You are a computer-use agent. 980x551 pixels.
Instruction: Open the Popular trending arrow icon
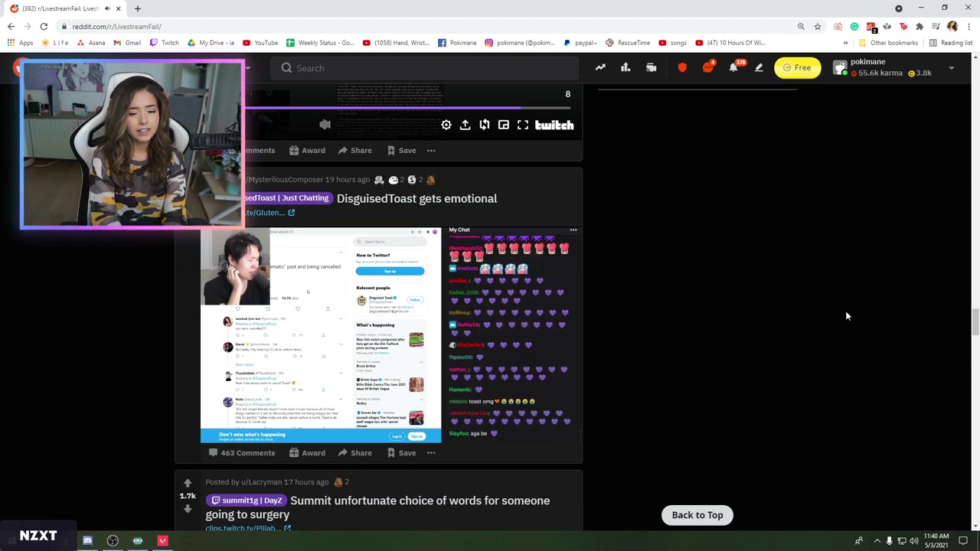tap(600, 68)
